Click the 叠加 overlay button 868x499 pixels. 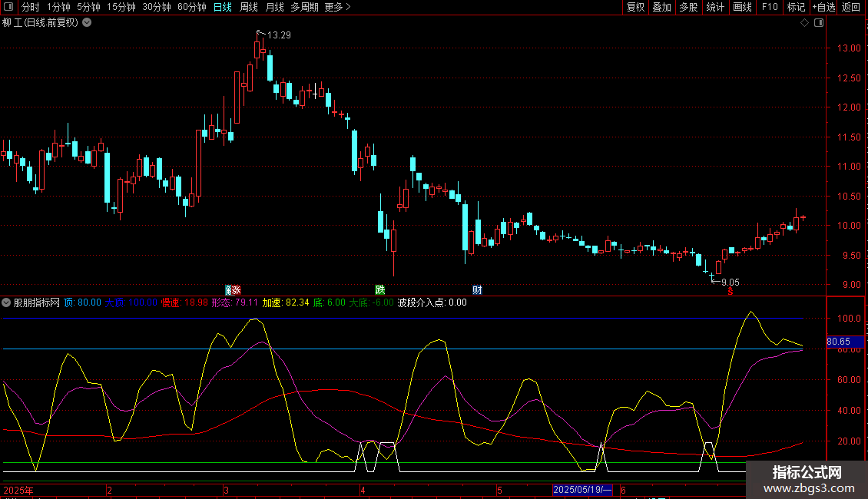(661, 7)
